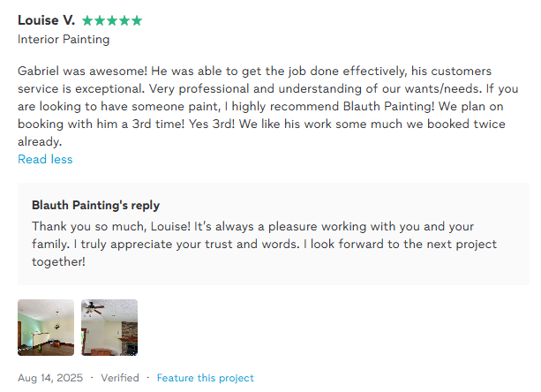Image resolution: width=541 pixels, height=392 pixels.
Task: Click the fourth green rating star
Action: 124,20
